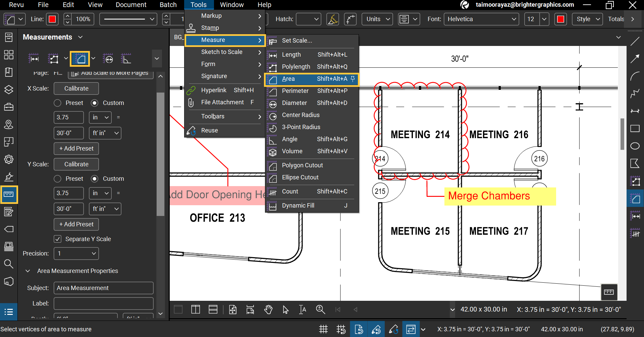Collapse Area Measurement Properties section

[x=28, y=271]
